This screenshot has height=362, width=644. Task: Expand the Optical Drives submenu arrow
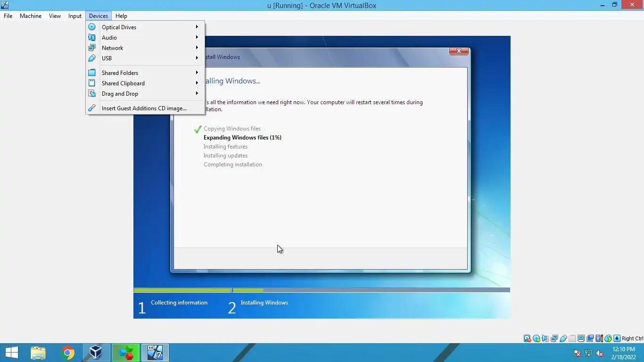197,27
